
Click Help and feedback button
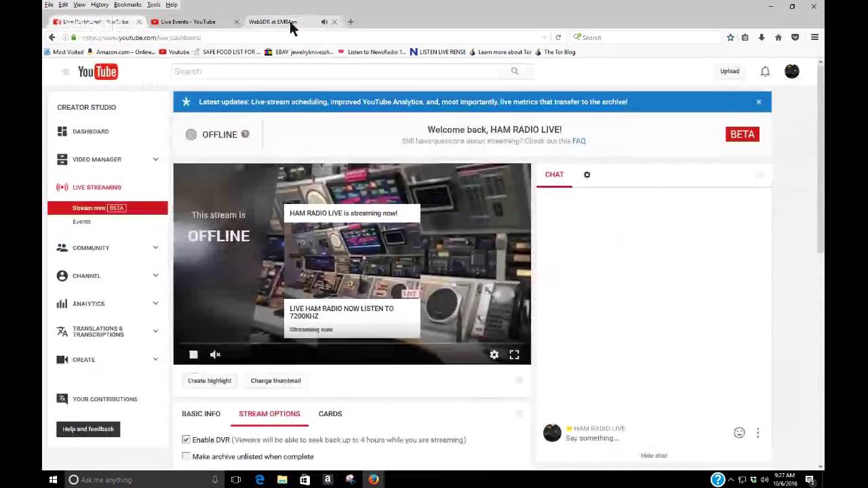(88, 429)
